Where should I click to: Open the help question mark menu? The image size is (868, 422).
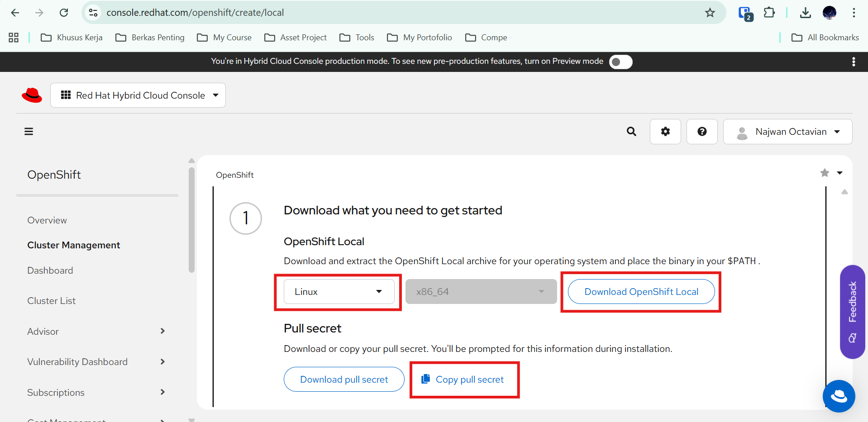701,132
